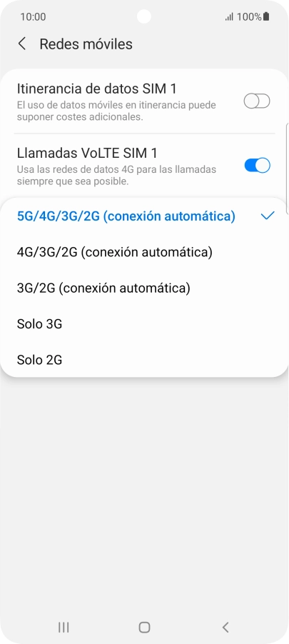Image resolution: width=289 pixels, height=644 pixels.
Task: Open the Itinerancia de datos SIM 1 text
Action: [97, 89]
